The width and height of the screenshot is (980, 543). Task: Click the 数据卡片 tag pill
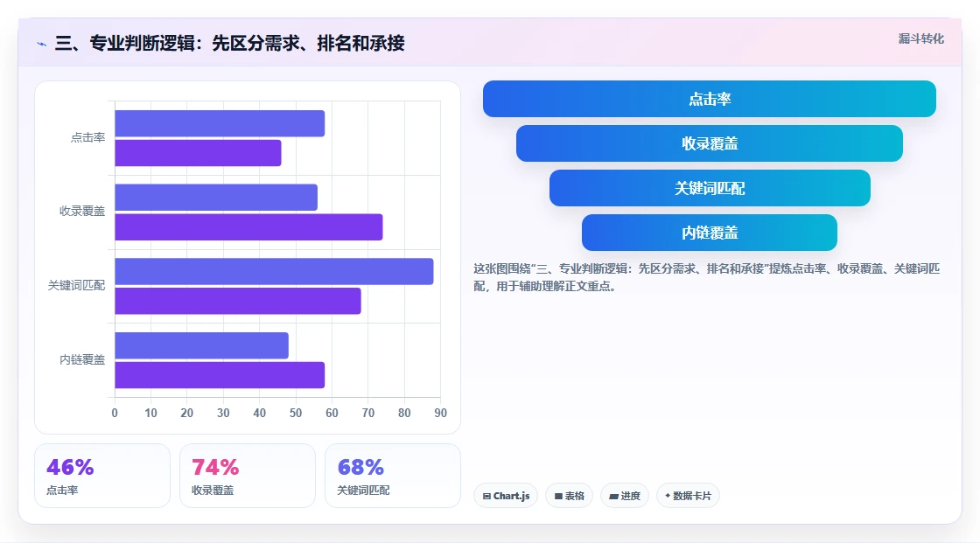click(x=688, y=496)
